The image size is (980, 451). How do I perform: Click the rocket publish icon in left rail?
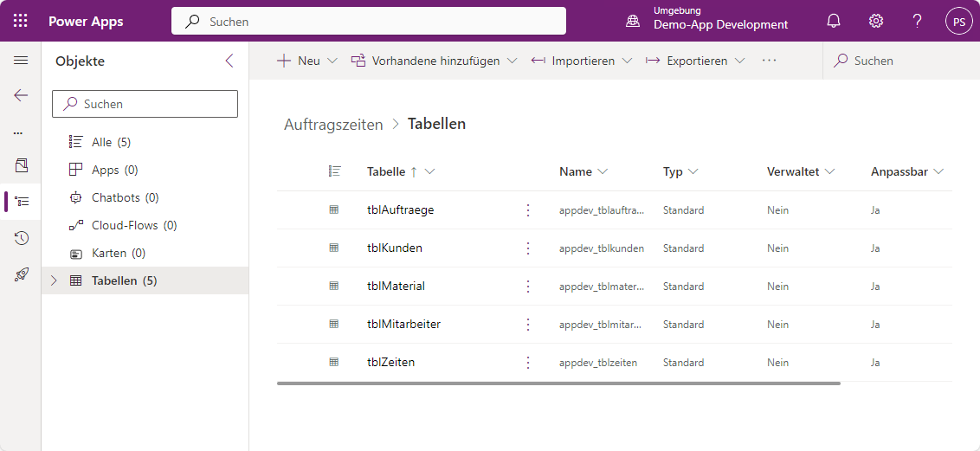click(x=22, y=274)
